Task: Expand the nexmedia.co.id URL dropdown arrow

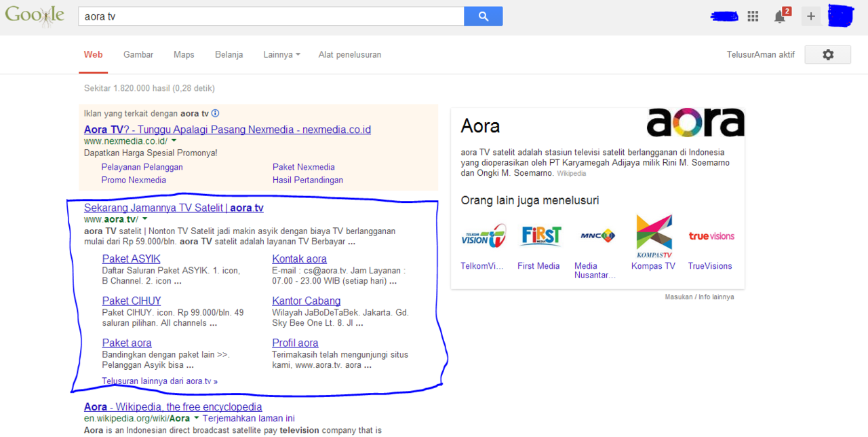Action: [x=174, y=140]
